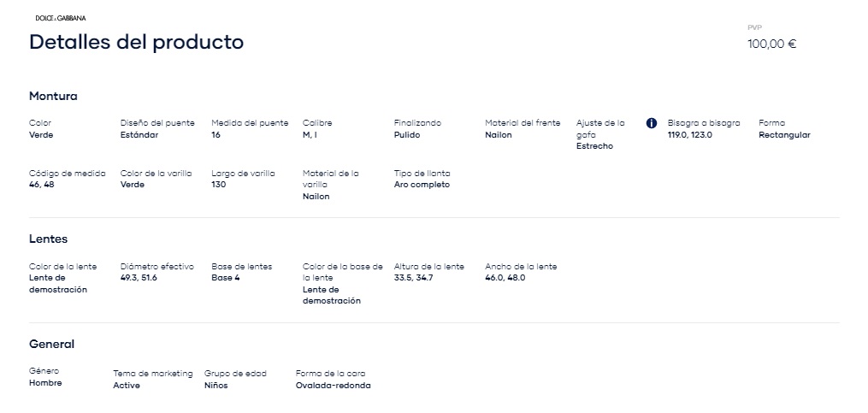Click the Diámetro efectivo value 49.3, 51.6
Image resolution: width=868 pixels, height=413 pixels.
click(139, 278)
